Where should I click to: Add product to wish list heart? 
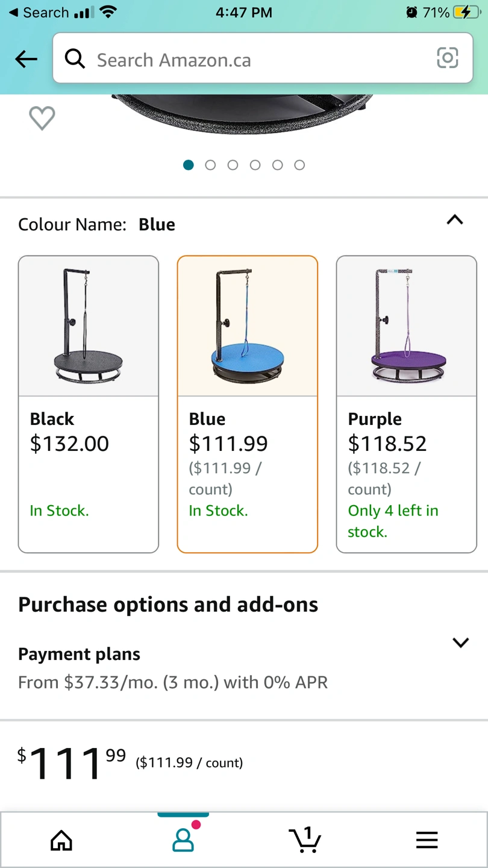pos(42,118)
